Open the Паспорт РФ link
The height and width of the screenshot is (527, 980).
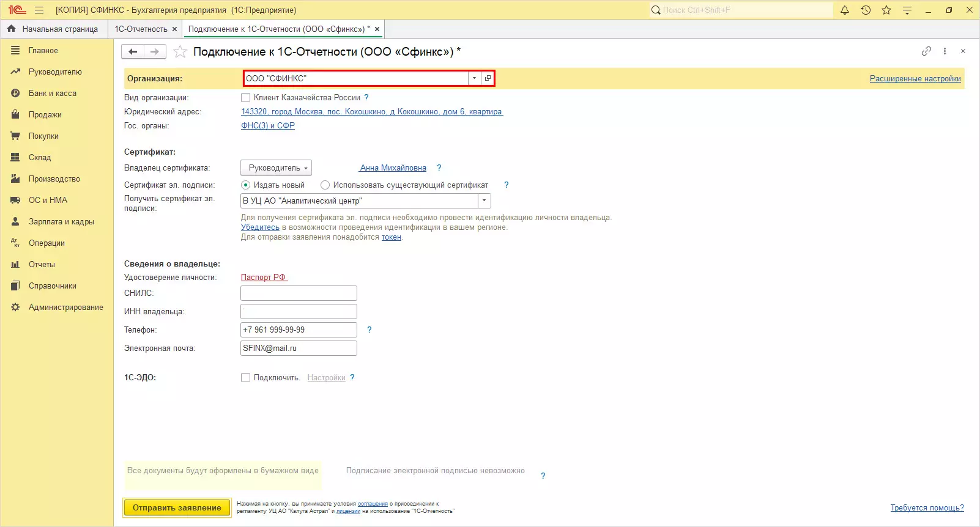coord(264,277)
